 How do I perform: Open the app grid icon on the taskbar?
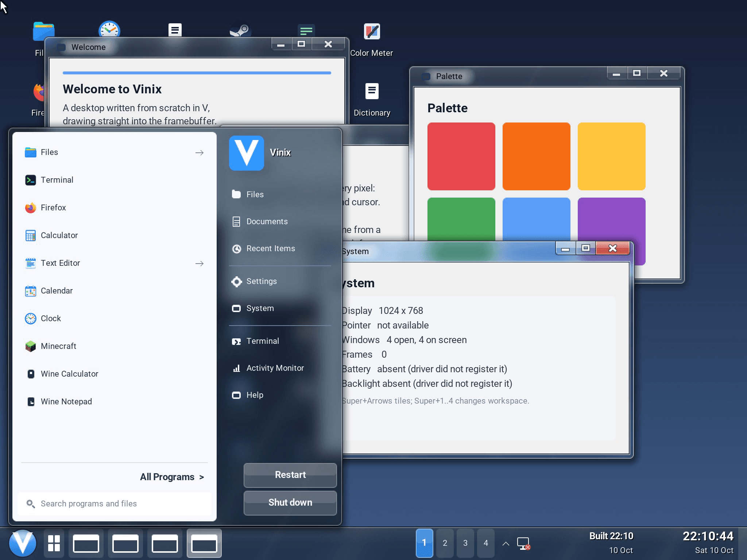pyautogui.click(x=54, y=543)
